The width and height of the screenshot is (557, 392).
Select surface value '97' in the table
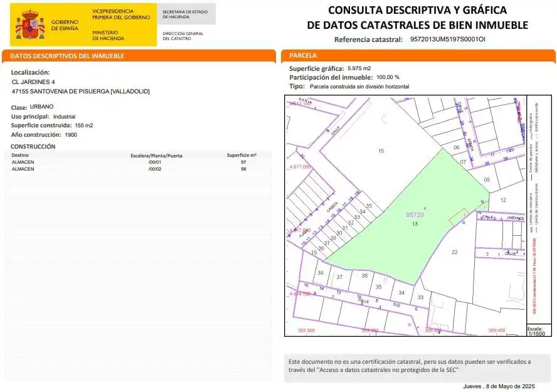[243, 162]
